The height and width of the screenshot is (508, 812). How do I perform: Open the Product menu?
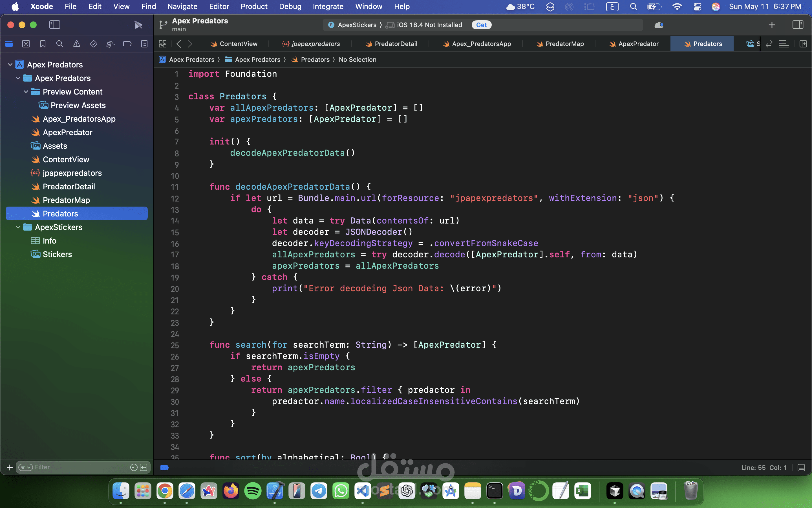[254, 6]
